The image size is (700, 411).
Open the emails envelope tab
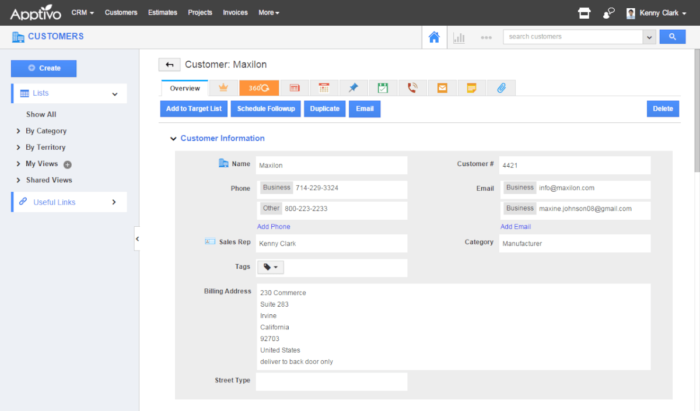tap(442, 88)
